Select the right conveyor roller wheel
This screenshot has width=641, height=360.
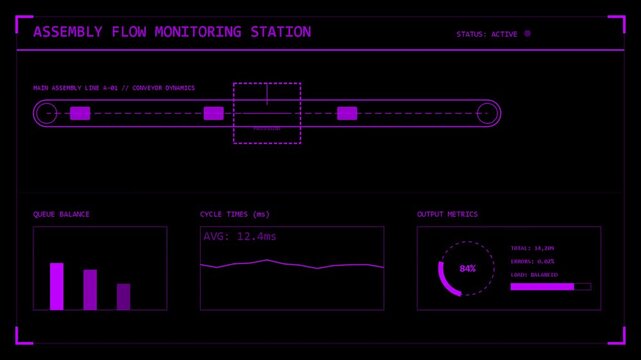pyautogui.click(x=487, y=113)
